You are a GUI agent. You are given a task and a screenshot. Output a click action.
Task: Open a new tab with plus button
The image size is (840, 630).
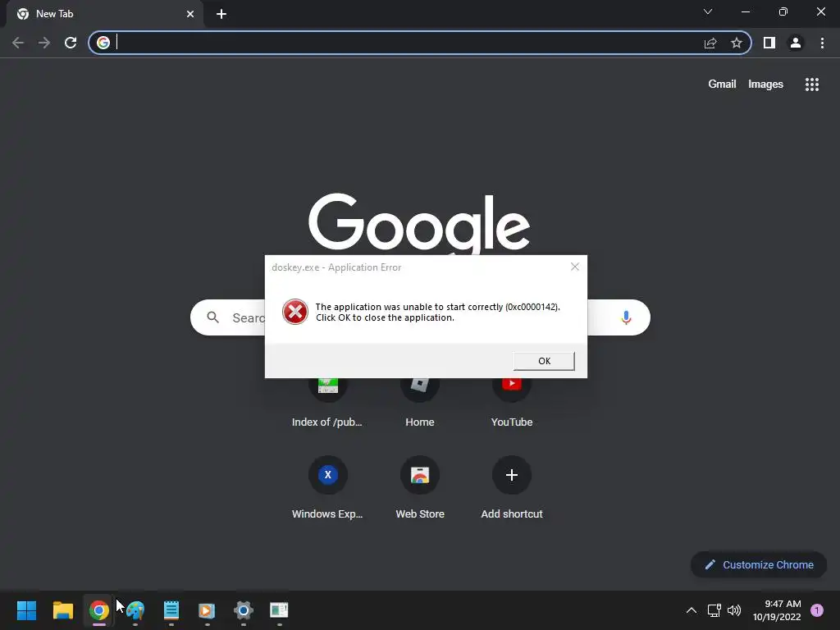(221, 14)
